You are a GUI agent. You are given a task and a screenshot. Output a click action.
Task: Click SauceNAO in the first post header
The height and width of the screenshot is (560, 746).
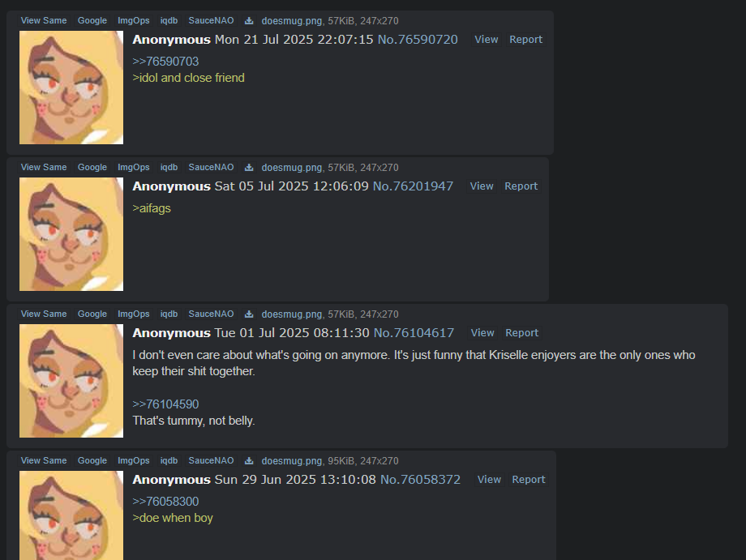coord(212,20)
